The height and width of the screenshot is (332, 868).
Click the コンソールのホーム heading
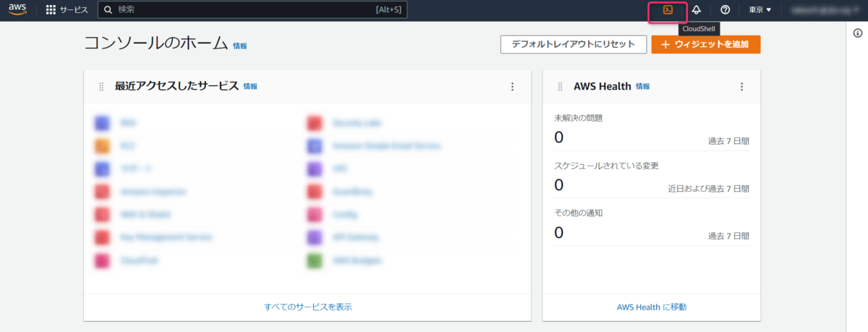[156, 43]
